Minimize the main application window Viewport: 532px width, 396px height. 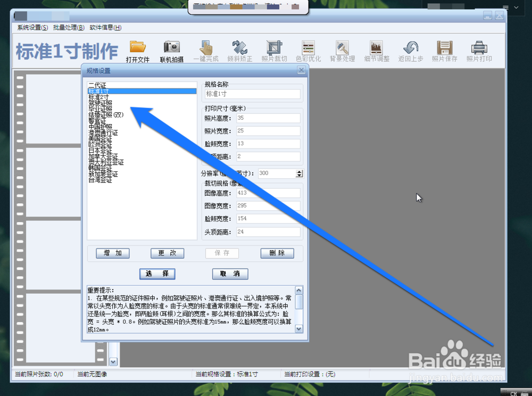coord(487,15)
